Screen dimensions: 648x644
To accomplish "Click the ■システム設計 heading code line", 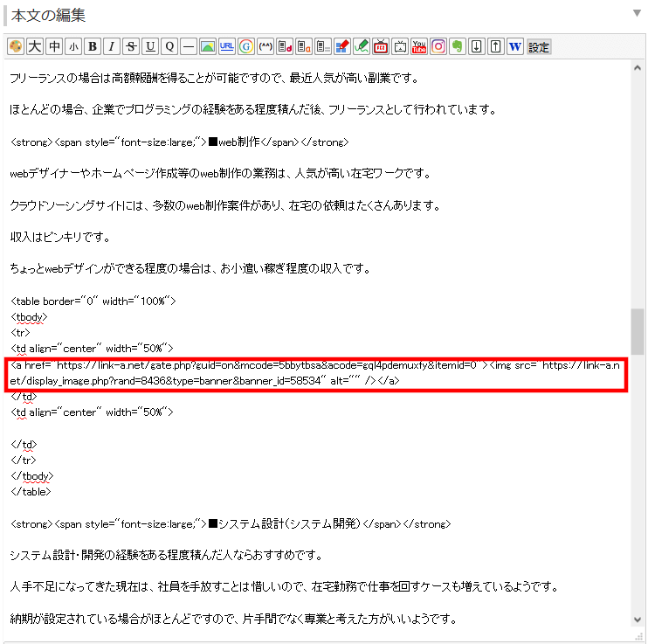I will click(231, 524).
